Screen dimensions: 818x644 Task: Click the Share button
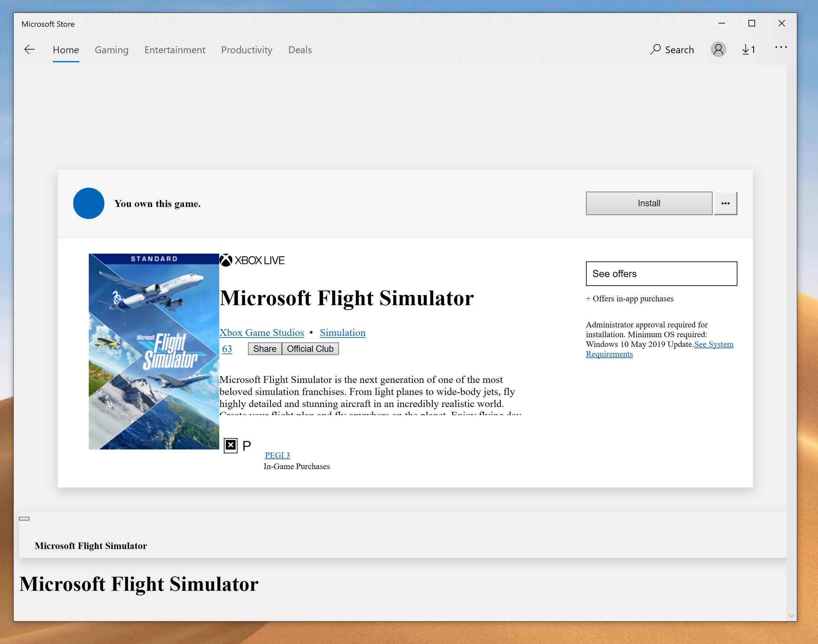coord(265,349)
